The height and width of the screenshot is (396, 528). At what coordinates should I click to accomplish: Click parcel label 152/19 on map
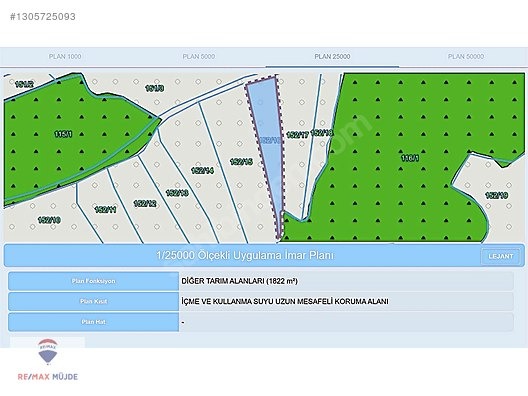coord(497,195)
